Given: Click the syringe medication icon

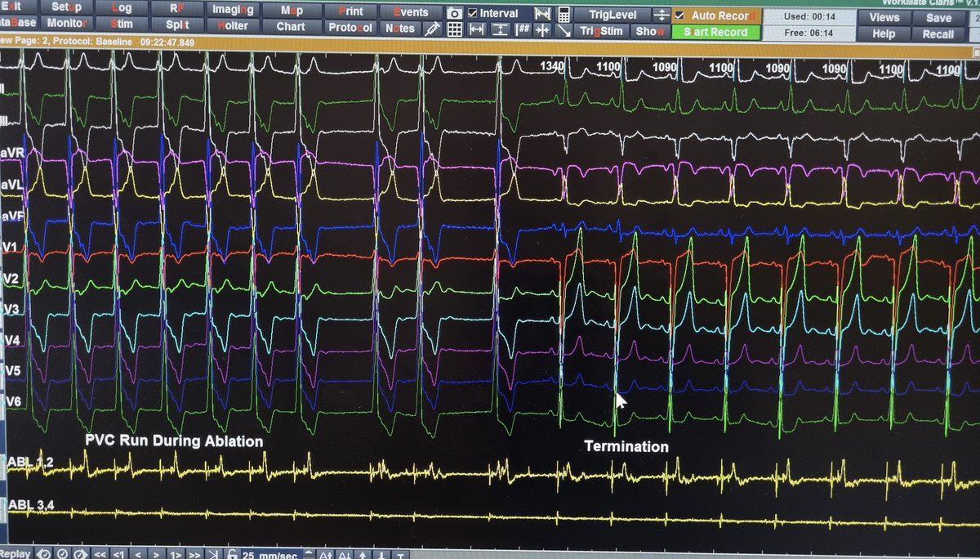Looking at the screenshot, I should [433, 30].
